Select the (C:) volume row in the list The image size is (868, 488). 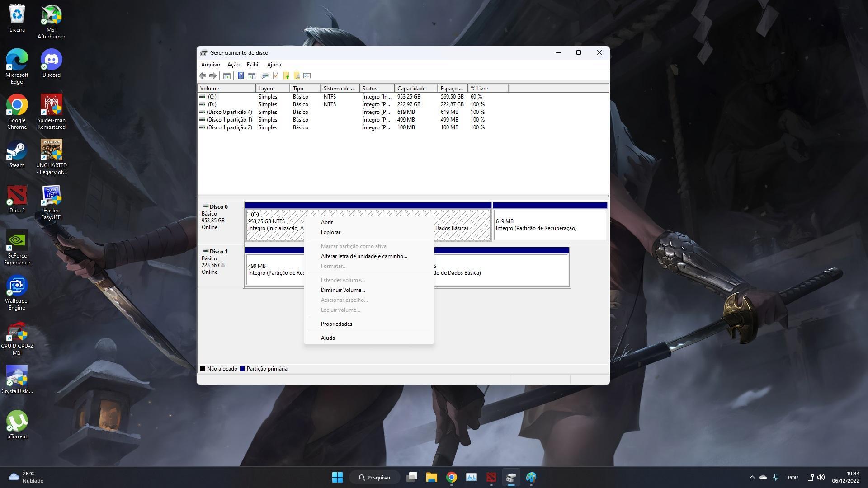click(353, 97)
